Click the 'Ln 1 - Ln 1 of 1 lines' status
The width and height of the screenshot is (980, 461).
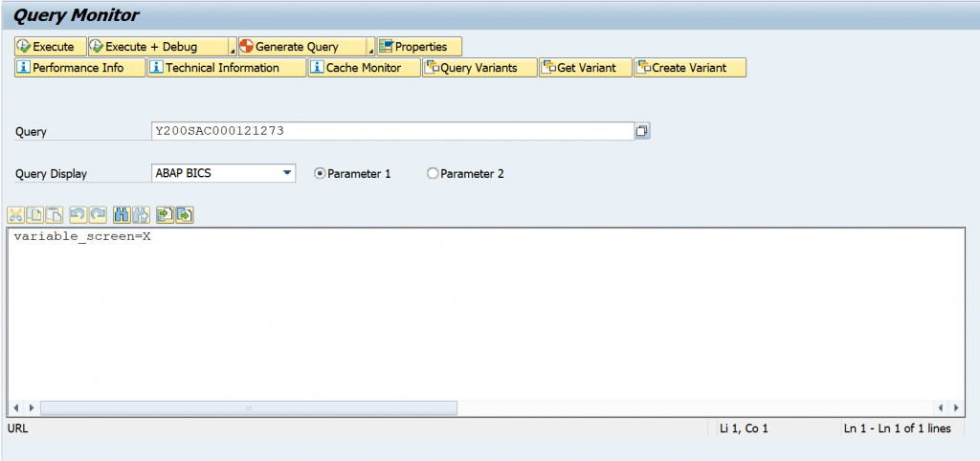coord(898,428)
